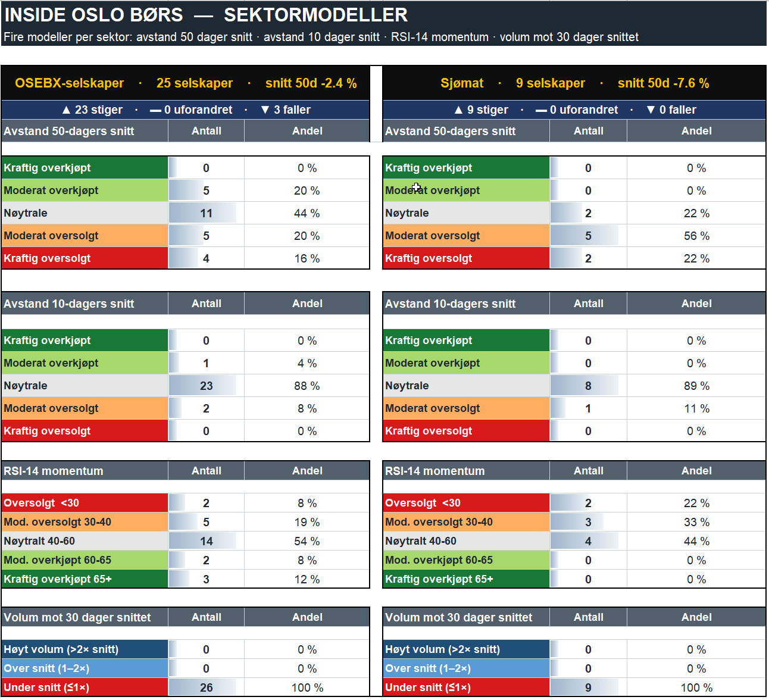
Task: Select the 56 % Andel cell in Sjømat
Action: [696, 236]
